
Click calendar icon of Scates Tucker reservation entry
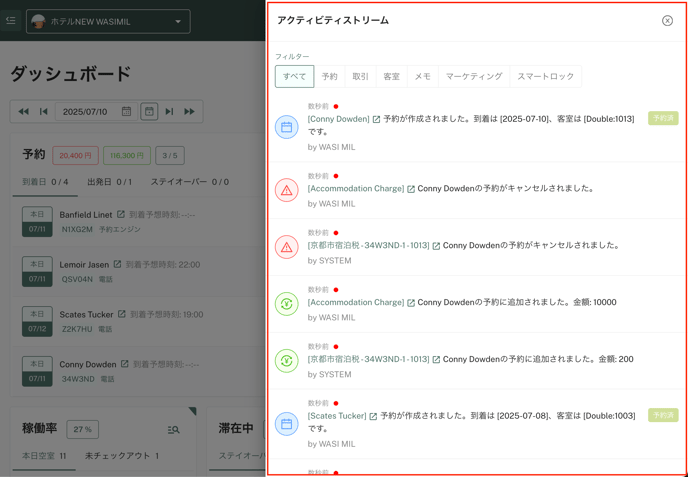click(x=287, y=424)
